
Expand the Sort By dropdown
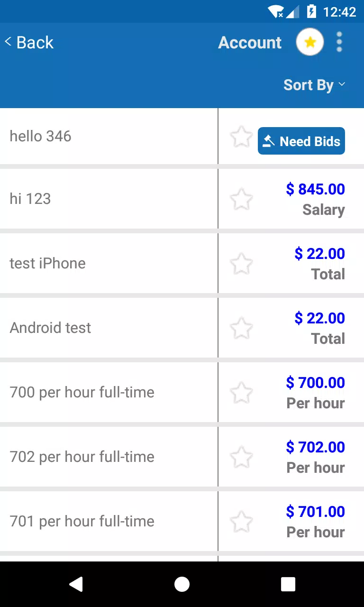[314, 85]
